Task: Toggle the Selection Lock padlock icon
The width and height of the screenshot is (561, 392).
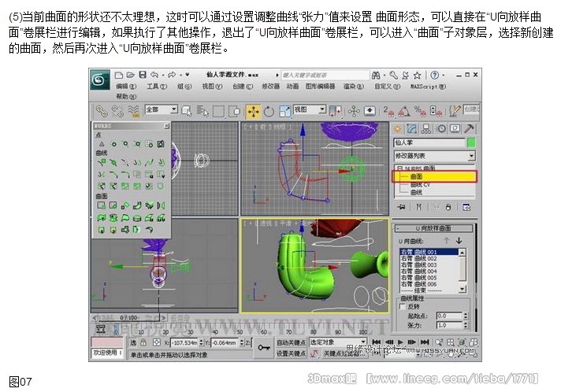Action: (143, 342)
